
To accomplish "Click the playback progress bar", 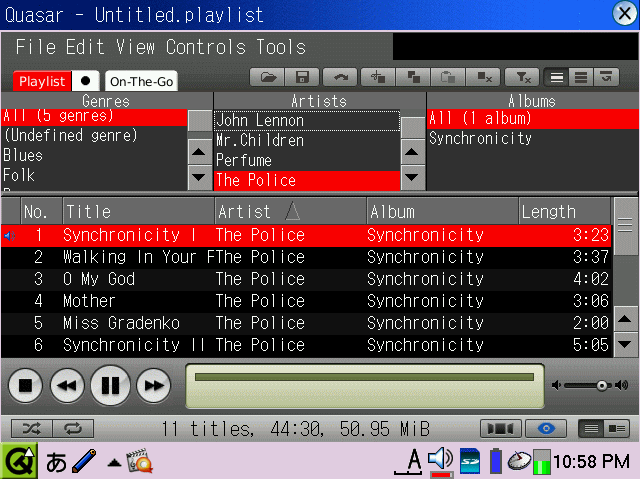I will tap(364, 377).
